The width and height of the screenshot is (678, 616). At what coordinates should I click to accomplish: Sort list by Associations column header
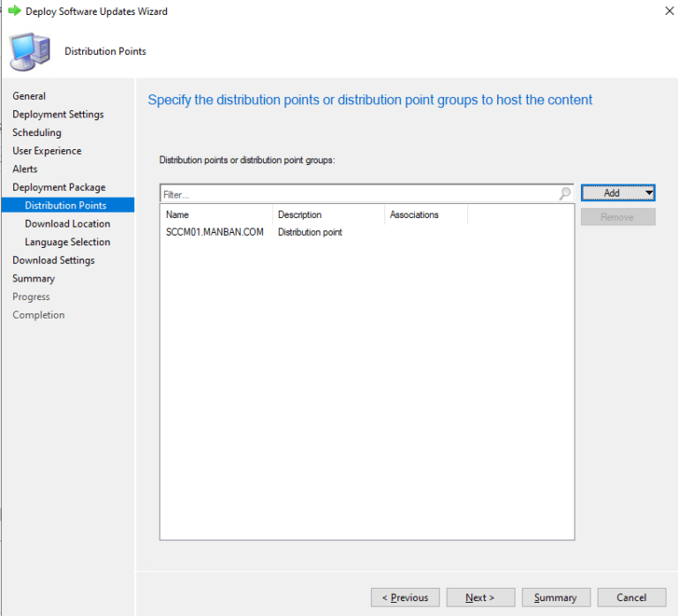coord(426,214)
